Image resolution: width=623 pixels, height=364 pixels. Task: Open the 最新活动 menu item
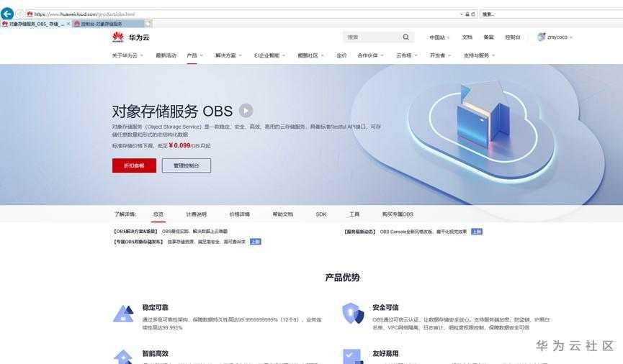(166, 55)
